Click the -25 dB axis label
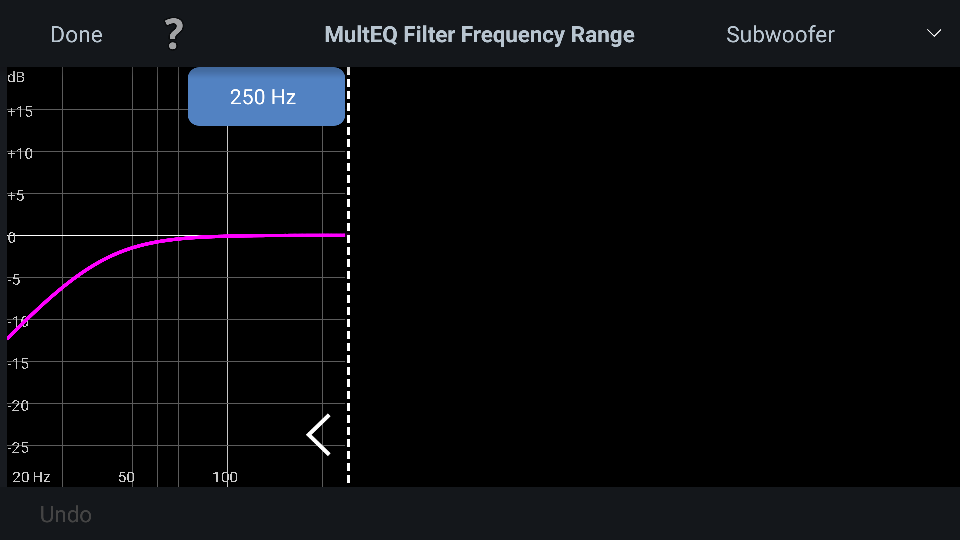Screen dimensions: 960x540 (x=18, y=448)
